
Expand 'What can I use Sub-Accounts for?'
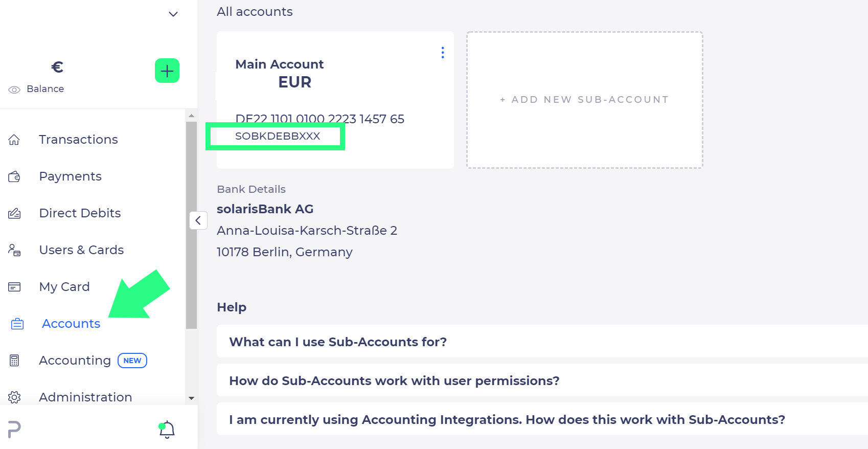338,342
